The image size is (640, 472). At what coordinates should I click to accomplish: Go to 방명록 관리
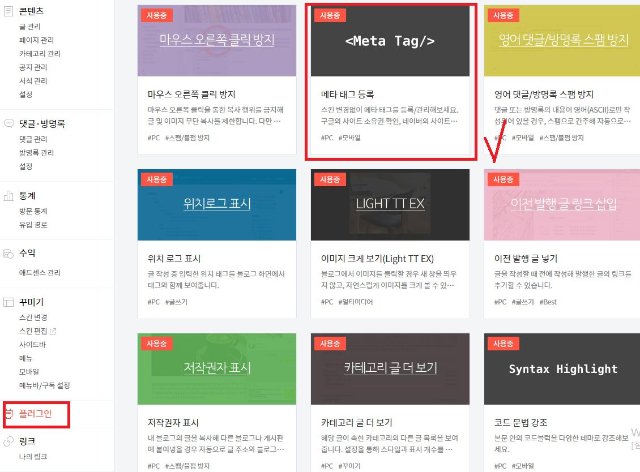(x=36, y=153)
